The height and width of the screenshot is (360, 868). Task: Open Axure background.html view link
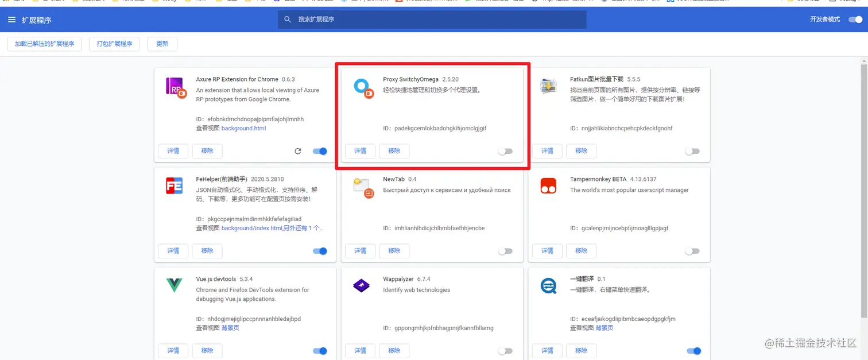click(243, 129)
